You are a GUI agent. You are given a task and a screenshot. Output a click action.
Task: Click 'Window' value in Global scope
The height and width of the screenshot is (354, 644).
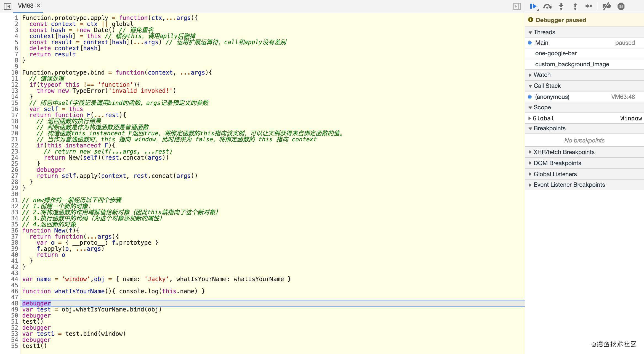tap(631, 118)
